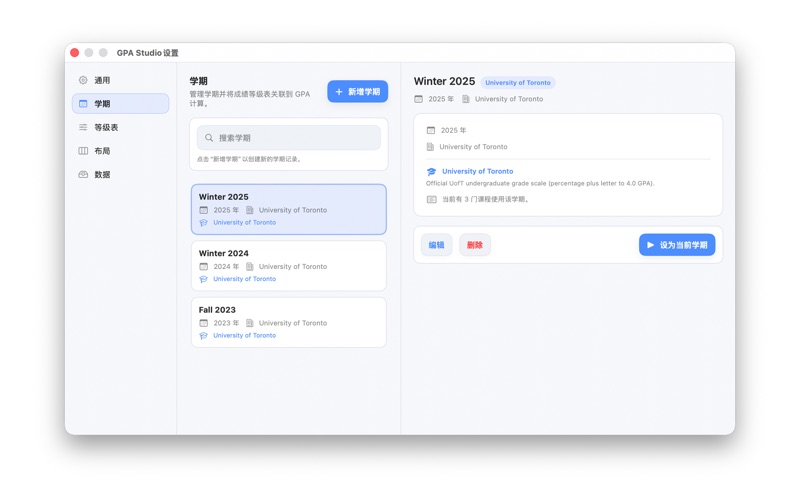Click document icon in Fall 2023 card
The height and width of the screenshot is (500, 800).
tap(249, 323)
